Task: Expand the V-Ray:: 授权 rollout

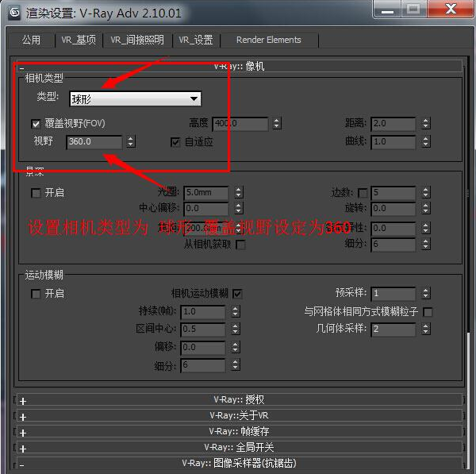Action: 240,399
